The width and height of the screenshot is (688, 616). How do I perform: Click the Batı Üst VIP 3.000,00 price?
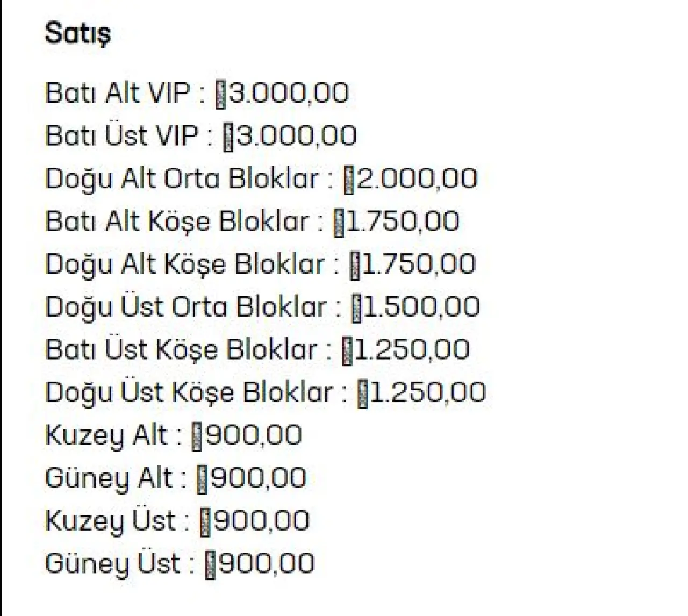pyautogui.click(x=296, y=135)
